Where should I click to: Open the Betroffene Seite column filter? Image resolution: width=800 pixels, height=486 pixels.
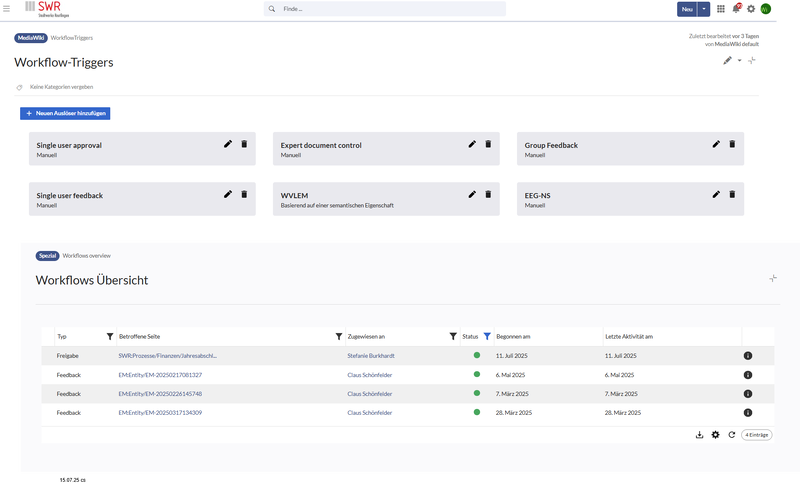click(339, 336)
